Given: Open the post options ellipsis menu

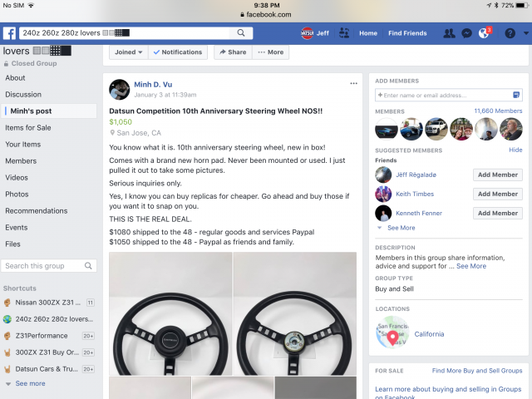Looking at the screenshot, I should pos(353,84).
